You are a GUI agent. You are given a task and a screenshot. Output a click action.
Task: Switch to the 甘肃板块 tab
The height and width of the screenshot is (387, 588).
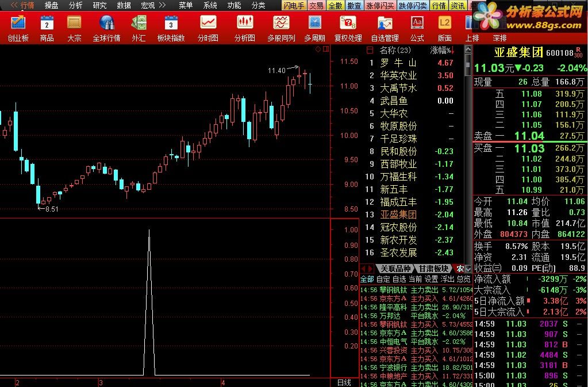[x=433, y=269]
